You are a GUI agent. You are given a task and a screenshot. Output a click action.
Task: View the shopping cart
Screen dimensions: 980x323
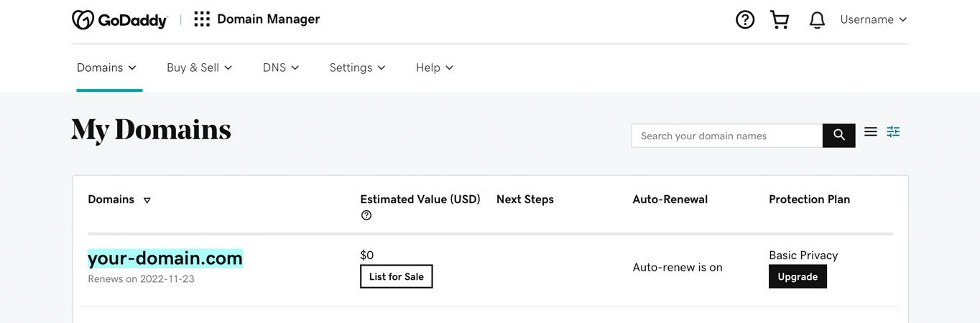click(x=780, y=19)
